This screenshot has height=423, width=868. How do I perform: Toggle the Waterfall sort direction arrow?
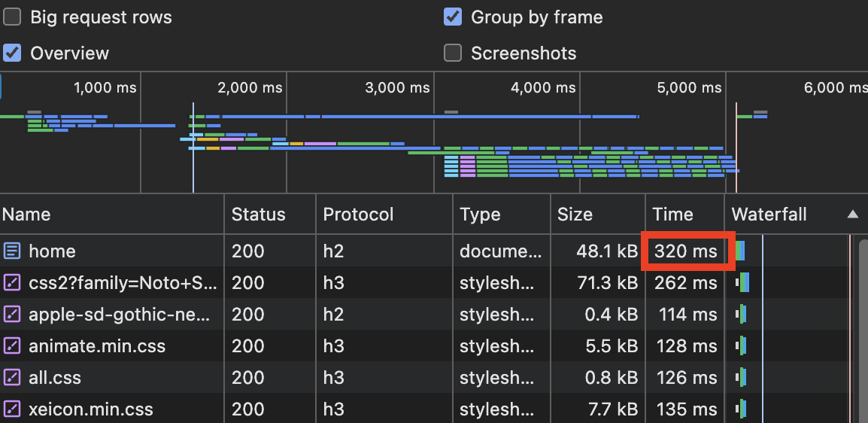853,215
